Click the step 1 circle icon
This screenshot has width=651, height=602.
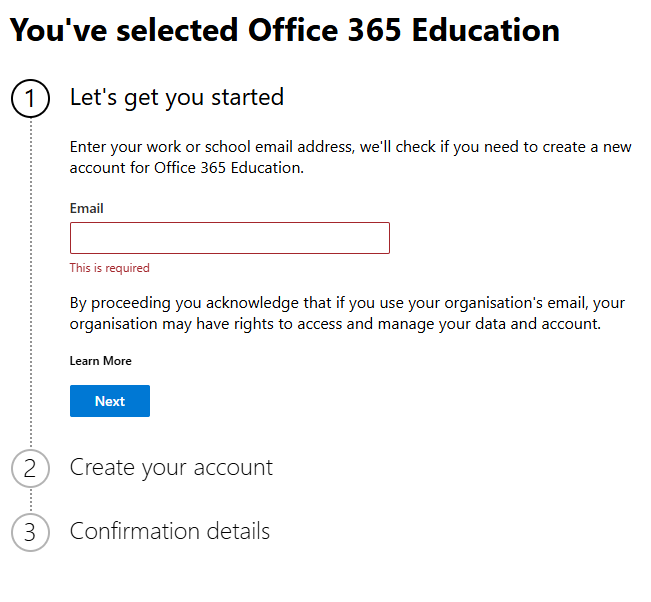30,99
